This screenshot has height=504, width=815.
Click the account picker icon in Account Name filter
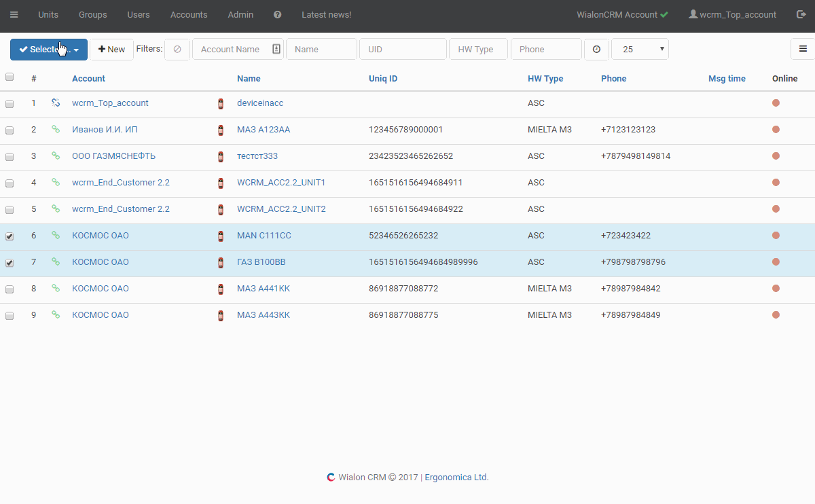click(276, 49)
